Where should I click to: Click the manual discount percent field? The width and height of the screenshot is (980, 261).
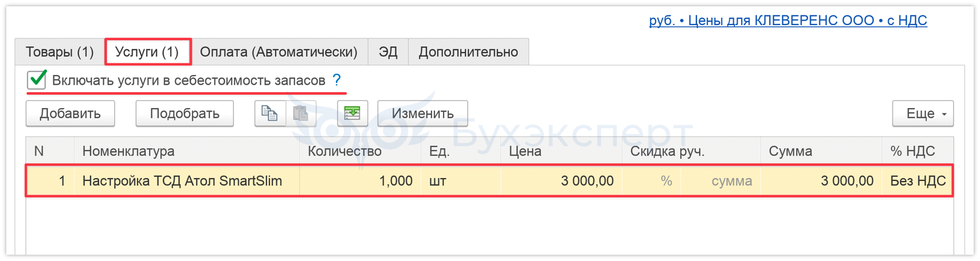tap(651, 181)
